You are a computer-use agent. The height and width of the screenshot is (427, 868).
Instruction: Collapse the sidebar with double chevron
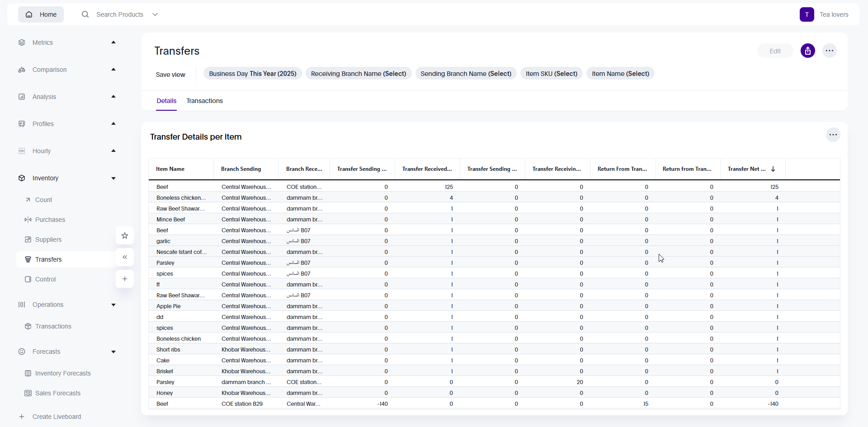point(125,257)
